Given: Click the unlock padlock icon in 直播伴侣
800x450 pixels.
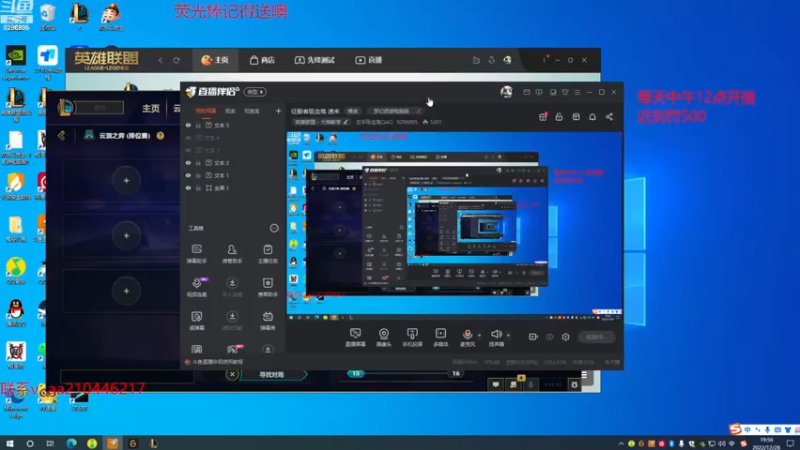Looking at the screenshot, I should tap(559, 117).
